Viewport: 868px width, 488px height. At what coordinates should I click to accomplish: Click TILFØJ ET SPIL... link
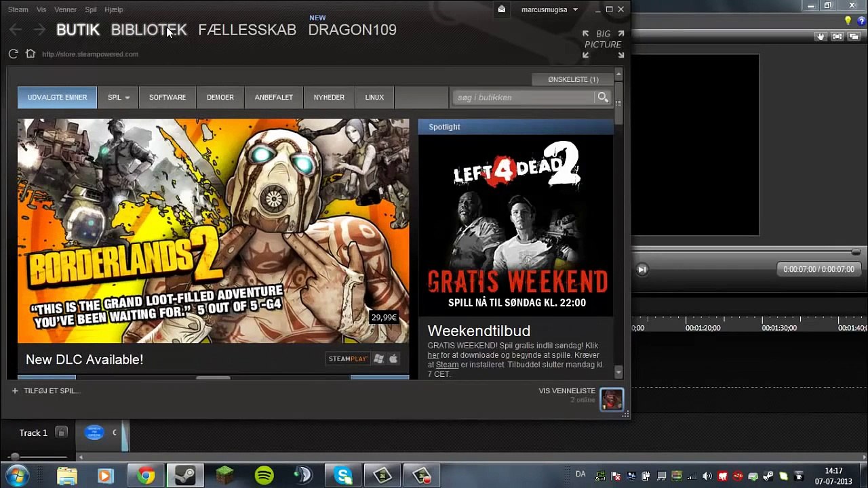click(x=52, y=390)
